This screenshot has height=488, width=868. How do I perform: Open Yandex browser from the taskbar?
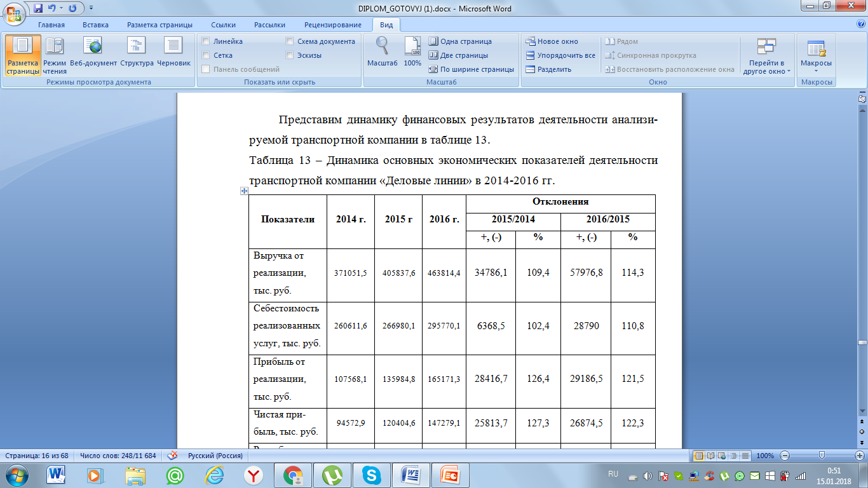point(254,475)
